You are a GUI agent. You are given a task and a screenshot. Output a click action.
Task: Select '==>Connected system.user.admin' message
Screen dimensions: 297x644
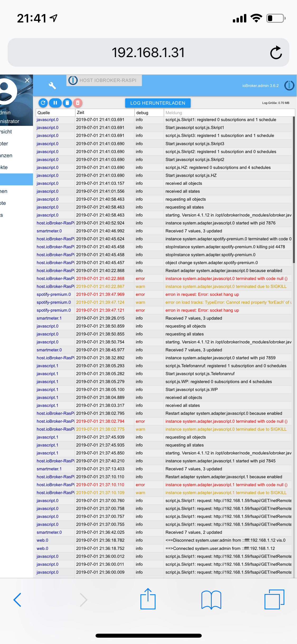pyautogui.click(x=220, y=549)
